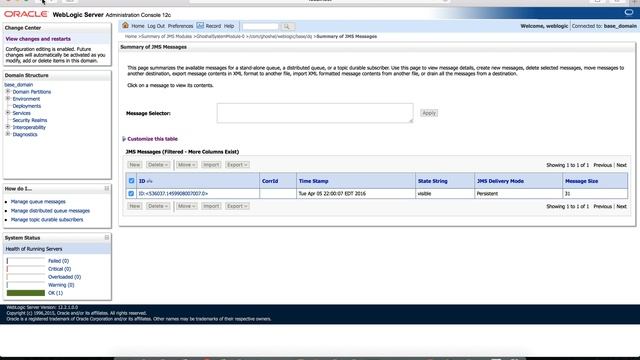Click Log Out in the toolbar
The width and height of the screenshot is (640, 360).
[156, 26]
